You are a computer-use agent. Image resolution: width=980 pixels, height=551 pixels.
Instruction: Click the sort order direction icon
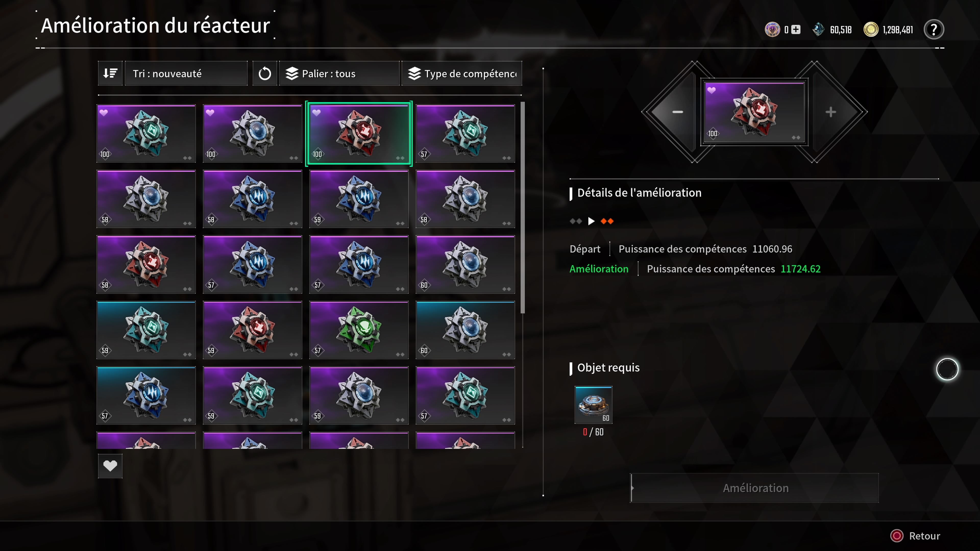pos(110,73)
